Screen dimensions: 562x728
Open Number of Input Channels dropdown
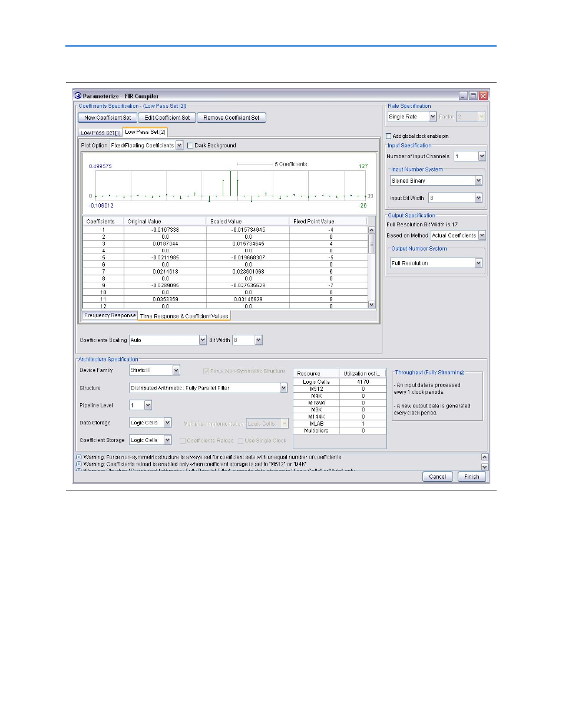coord(482,156)
